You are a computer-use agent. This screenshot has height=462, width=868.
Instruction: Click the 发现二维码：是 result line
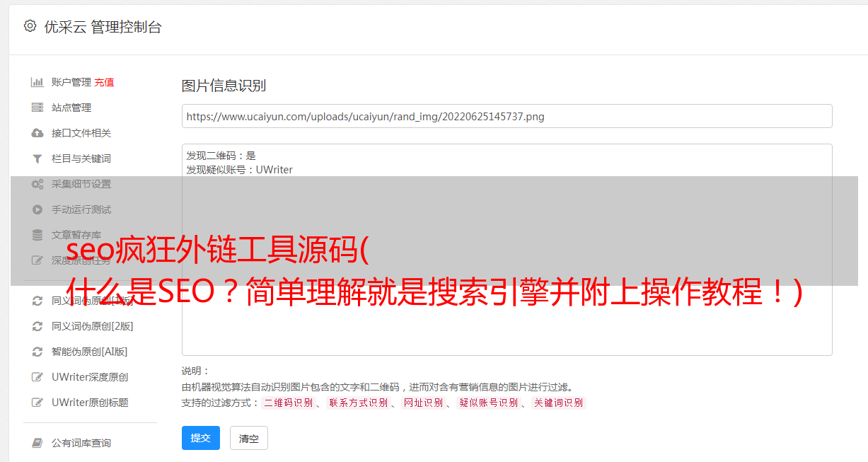(221, 156)
